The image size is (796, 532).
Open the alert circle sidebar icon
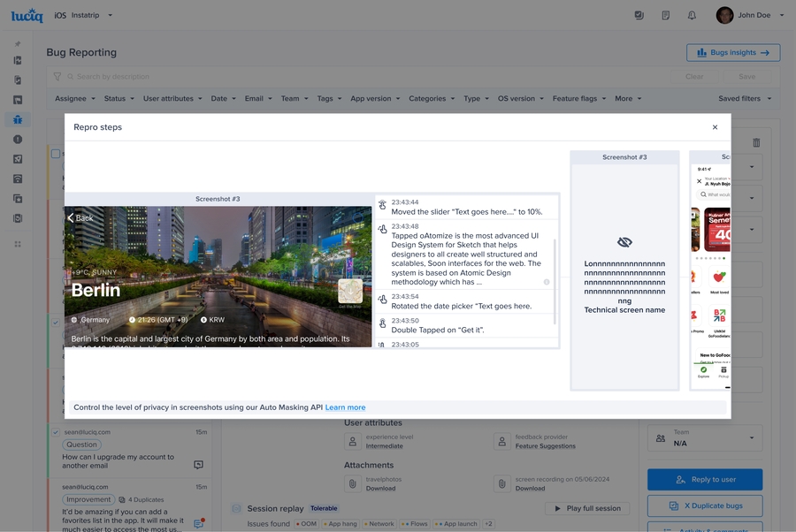(x=18, y=140)
